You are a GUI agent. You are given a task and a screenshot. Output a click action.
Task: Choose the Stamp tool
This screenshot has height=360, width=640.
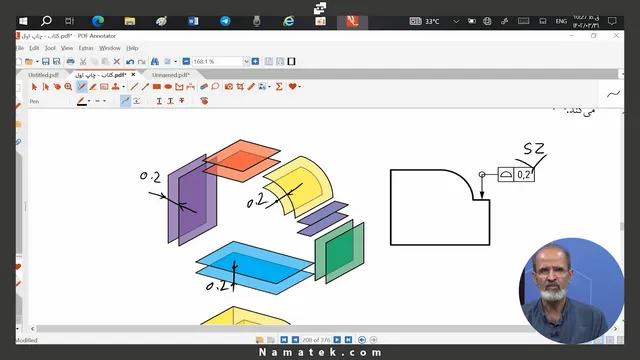tap(116, 87)
